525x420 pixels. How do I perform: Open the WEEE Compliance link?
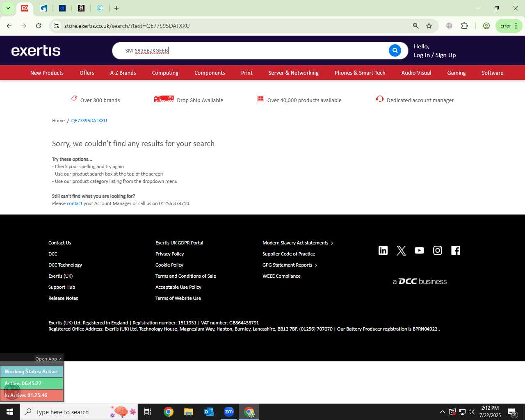tap(281, 276)
